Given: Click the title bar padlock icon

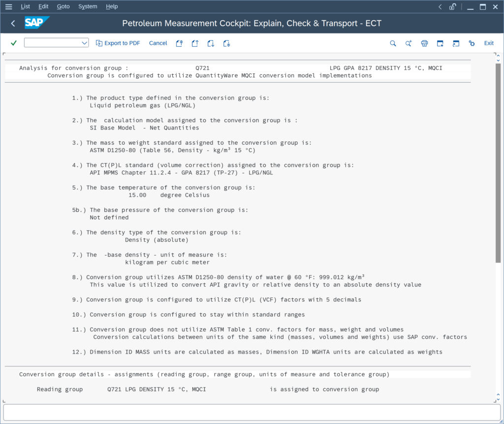Looking at the screenshot, I should coord(453,6).
